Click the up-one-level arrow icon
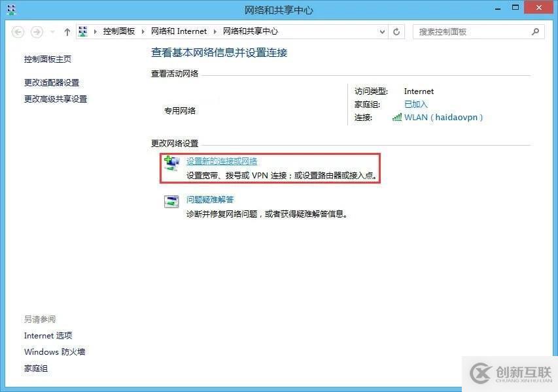The image size is (558, 392). tap(67, 31)
